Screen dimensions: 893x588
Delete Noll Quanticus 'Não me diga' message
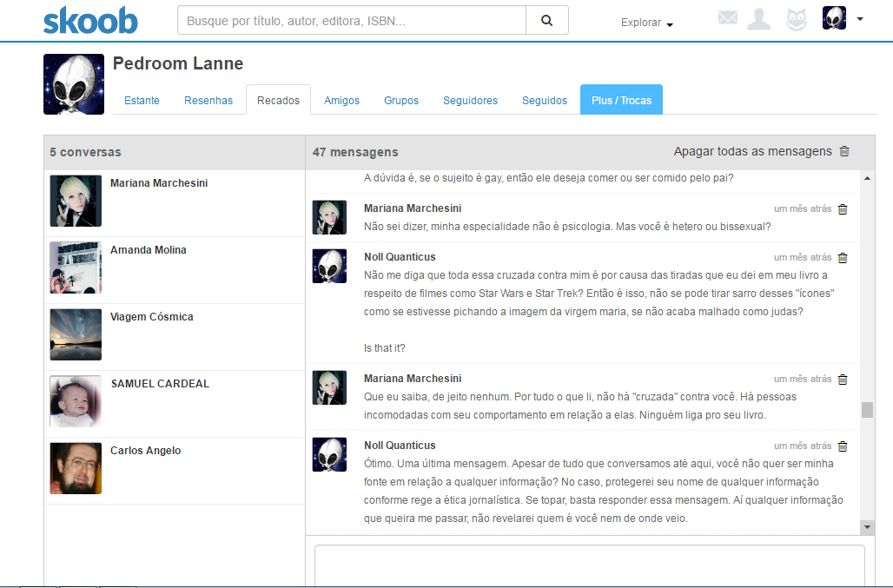point(843,258)
